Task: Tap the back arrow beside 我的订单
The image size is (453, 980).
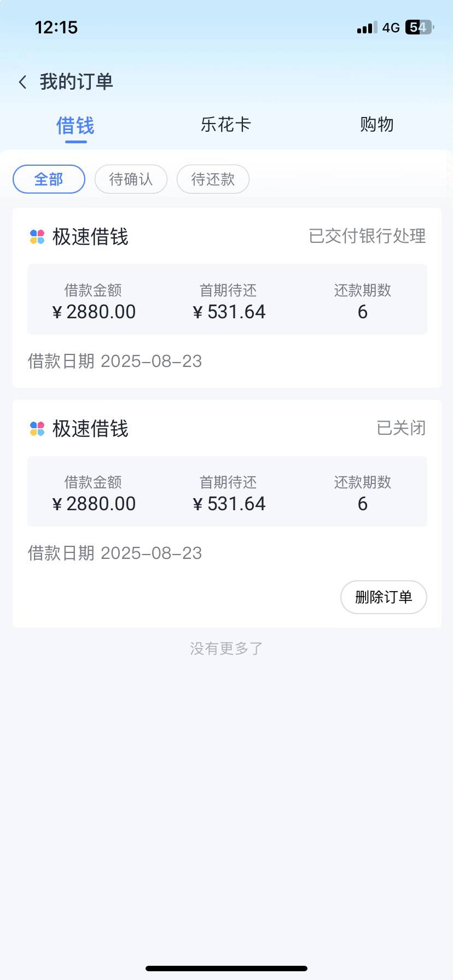Action: 22,82
